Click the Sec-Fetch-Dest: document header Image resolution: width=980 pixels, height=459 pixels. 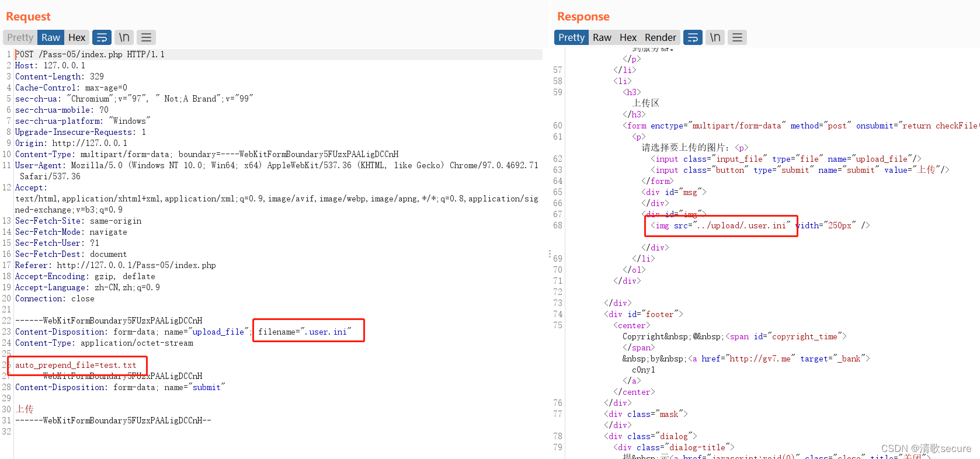[71, 254]
